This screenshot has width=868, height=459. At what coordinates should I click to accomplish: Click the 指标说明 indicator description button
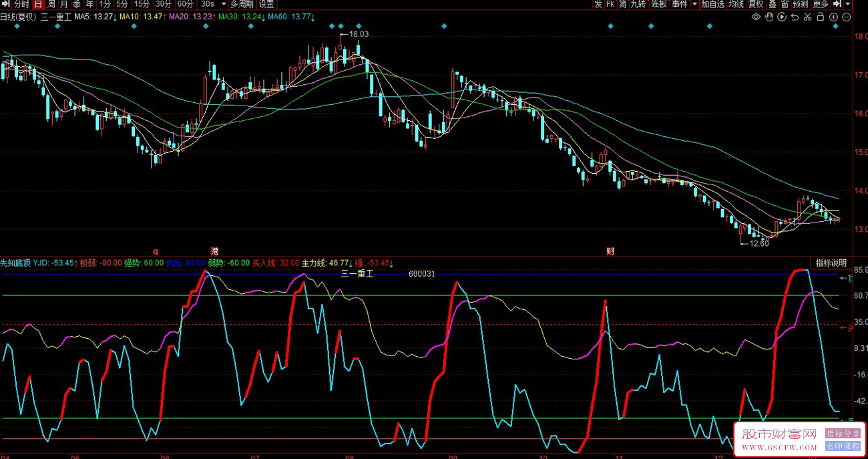pyautogui.click(x=831, y=263)
